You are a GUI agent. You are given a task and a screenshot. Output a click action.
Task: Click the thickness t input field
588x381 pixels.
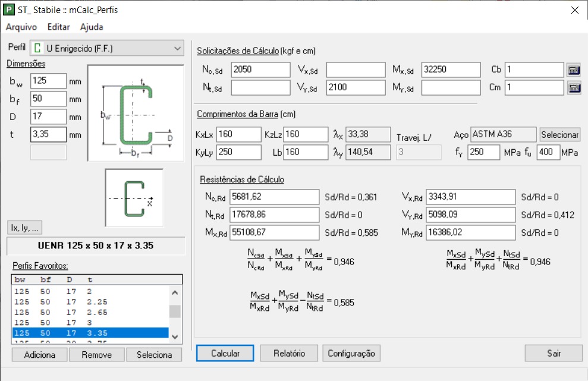click(48, 134)
